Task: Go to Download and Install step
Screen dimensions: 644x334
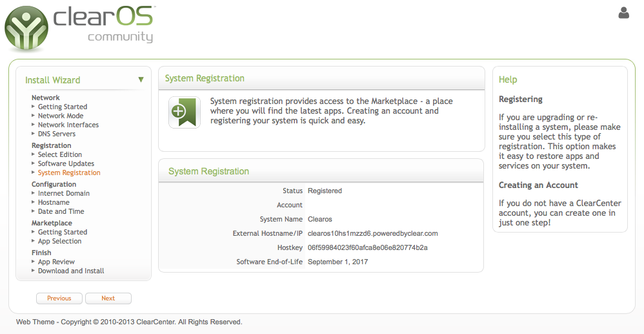Action: pos(71,271)
